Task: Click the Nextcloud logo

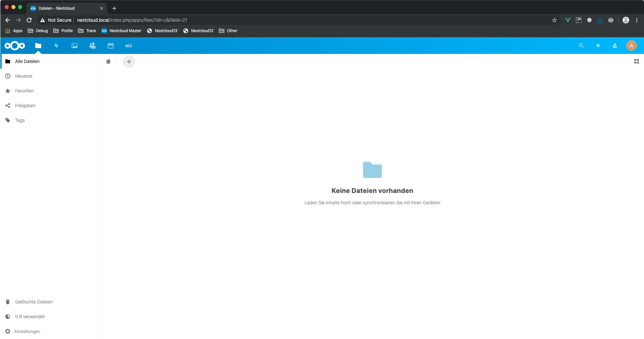Action: tap(15, 45)
